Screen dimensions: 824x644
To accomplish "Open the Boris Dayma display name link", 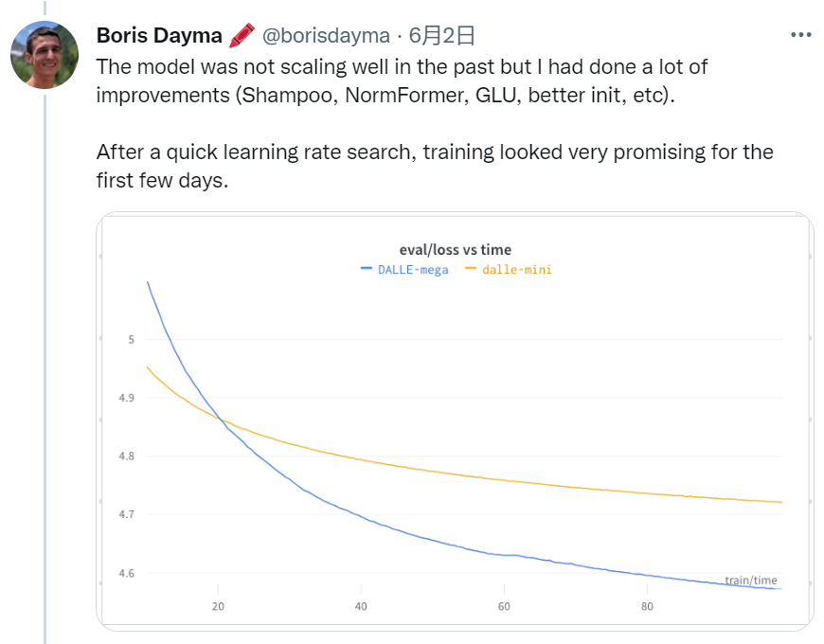I will tap(159, 36).
